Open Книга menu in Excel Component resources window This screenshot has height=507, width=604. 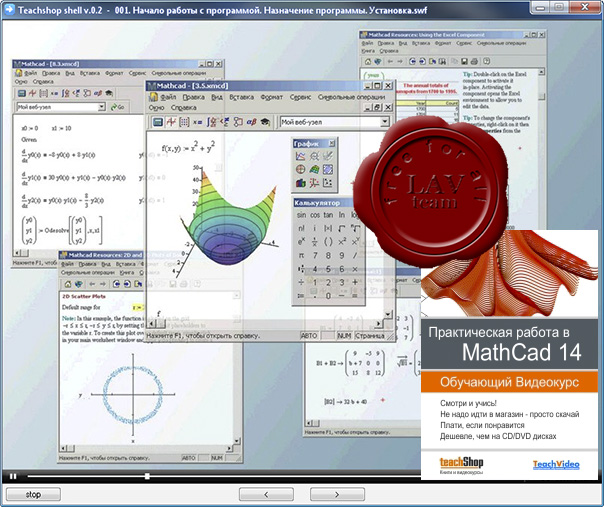(368, 51)
